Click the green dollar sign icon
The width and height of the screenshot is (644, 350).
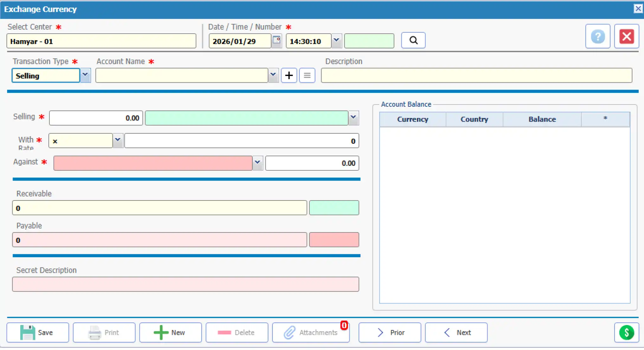click(x=626, y=333)
